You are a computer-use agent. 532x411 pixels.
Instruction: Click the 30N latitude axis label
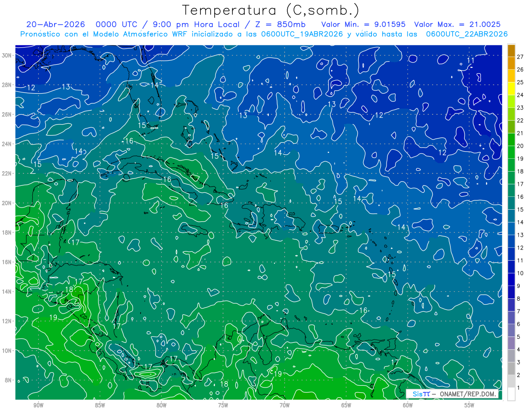point(7,55)
